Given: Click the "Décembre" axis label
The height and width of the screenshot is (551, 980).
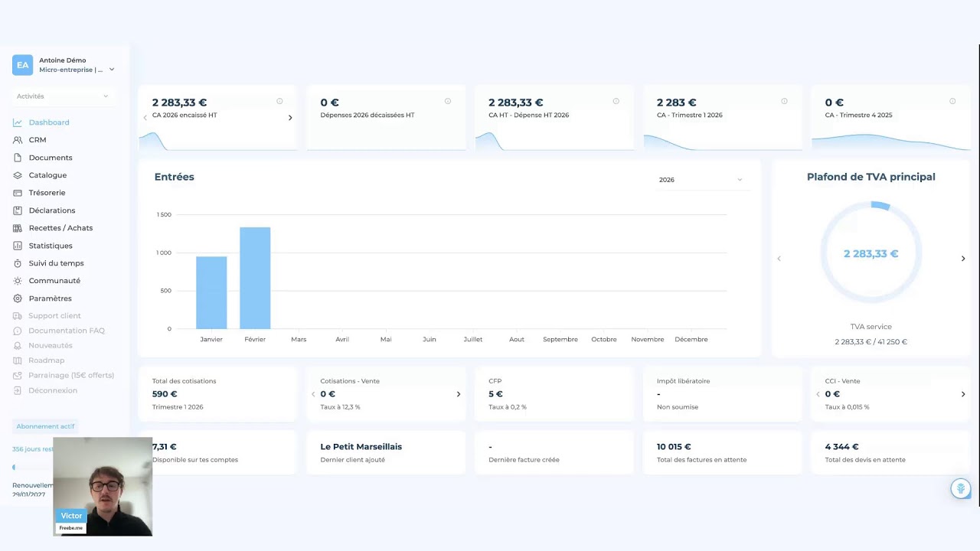Looking at the screenshot, I should 691,339.
